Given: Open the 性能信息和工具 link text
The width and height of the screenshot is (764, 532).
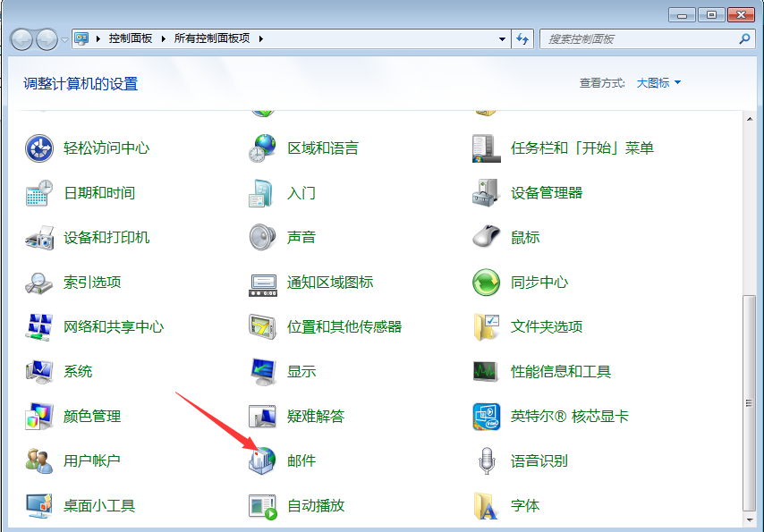Looking at the screenshot, I should pyautogui.click(x=561, y=372).
